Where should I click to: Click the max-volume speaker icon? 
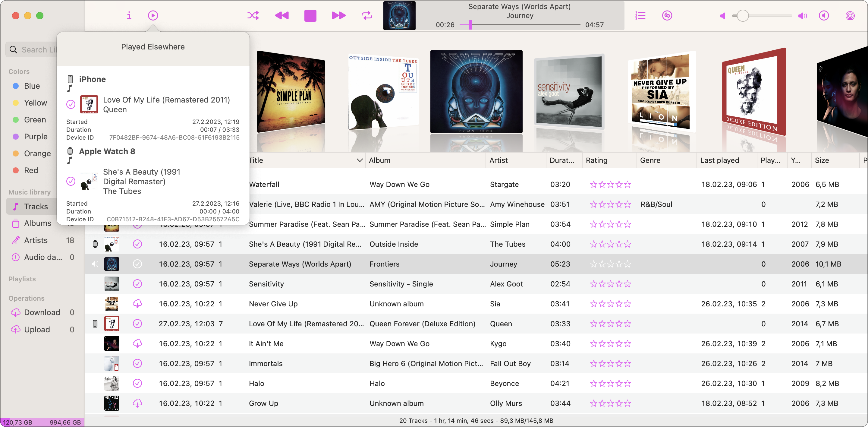802,16
